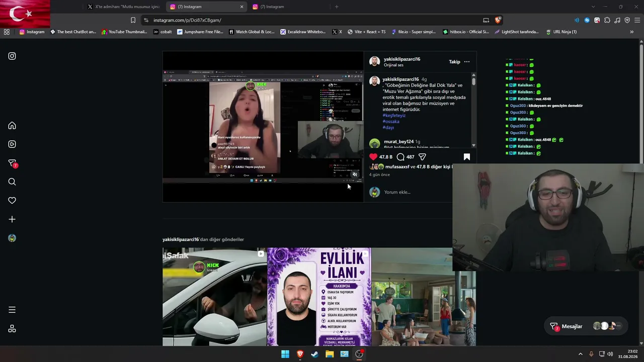Open the white car video thumbnail
The height and width of the screenshot is (362, 644).
(214, 297)
